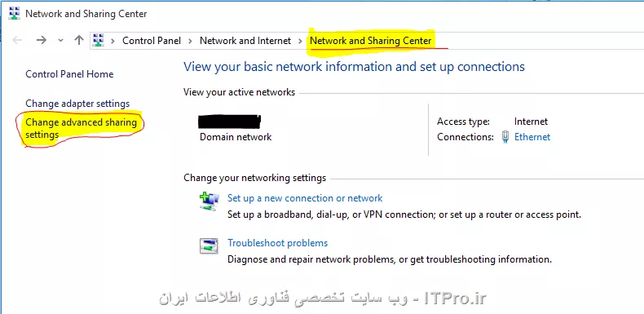Open Change adapter settings
The height and width of the screenshot is (314, 644).
point(77,104)
